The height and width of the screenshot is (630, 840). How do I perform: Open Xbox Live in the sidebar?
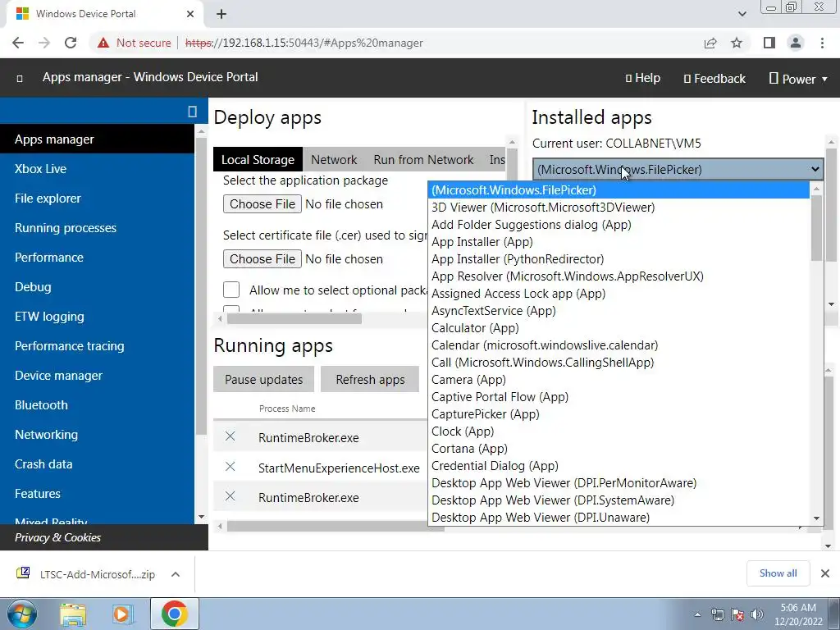[x=98, y=169]
